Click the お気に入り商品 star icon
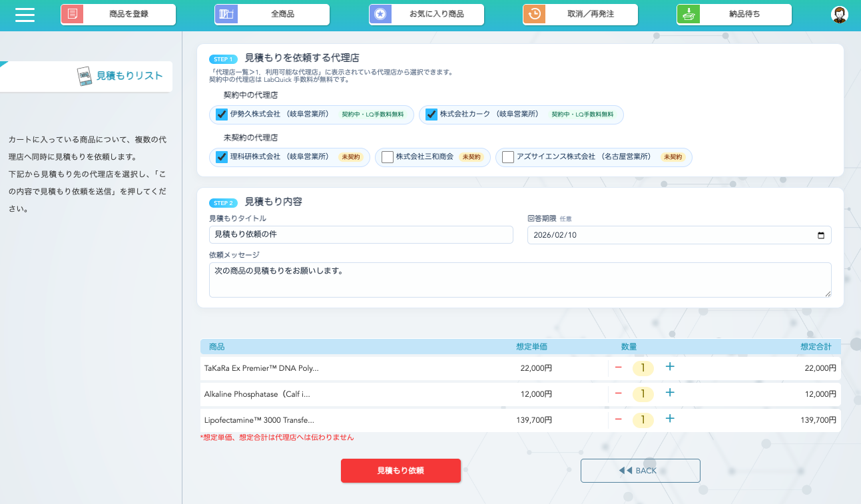 (380, 14)
